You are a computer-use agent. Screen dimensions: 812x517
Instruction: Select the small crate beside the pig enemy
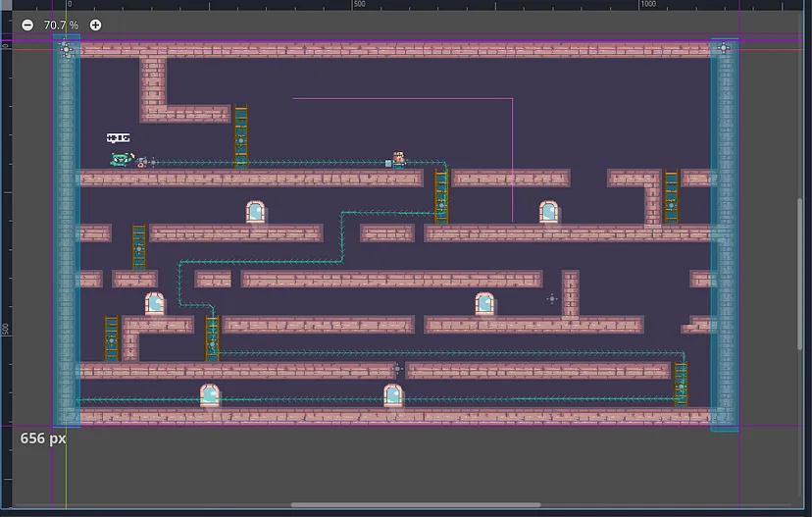tap(388, 164)
